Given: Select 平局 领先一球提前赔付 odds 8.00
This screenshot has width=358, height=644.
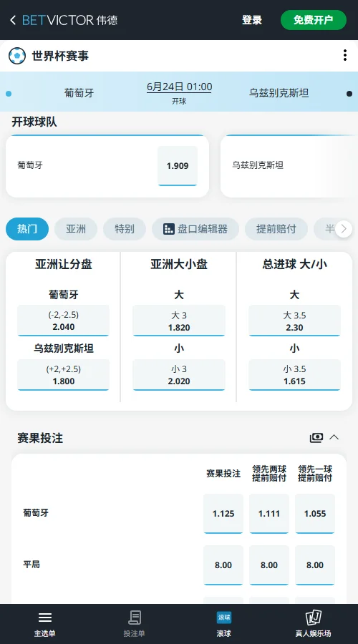Looking at the screenshot, I should pos(315,565).
